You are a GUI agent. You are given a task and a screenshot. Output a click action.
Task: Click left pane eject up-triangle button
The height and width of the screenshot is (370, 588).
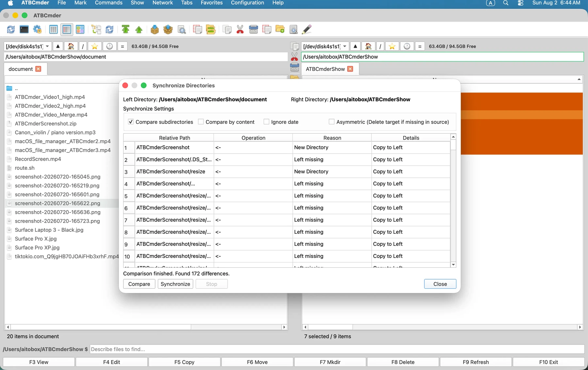(x=58, y=46)
